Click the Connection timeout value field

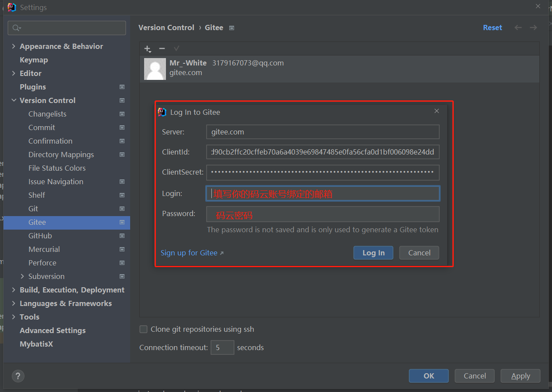[x=222, y=347]
